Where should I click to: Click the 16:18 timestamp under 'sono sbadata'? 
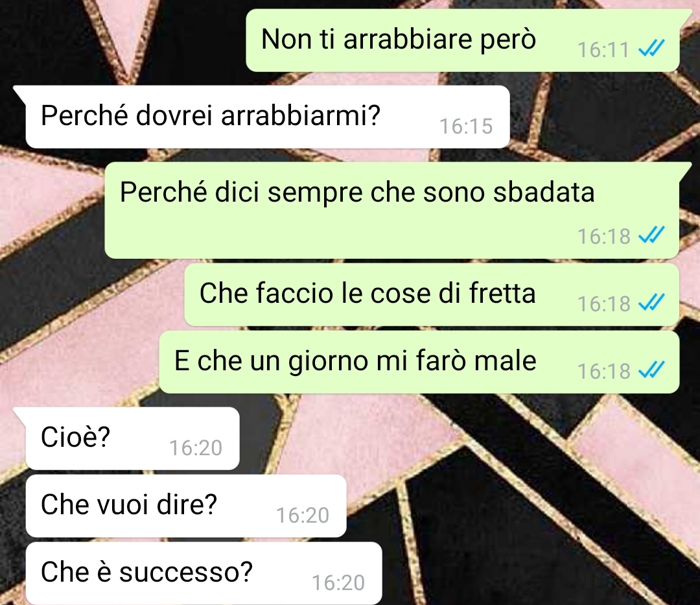point(603,236)
